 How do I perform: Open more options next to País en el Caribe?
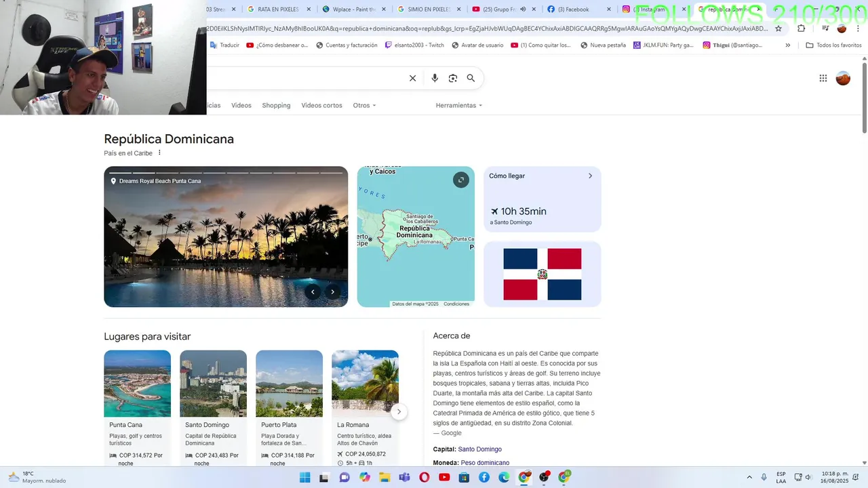point(159,152)
